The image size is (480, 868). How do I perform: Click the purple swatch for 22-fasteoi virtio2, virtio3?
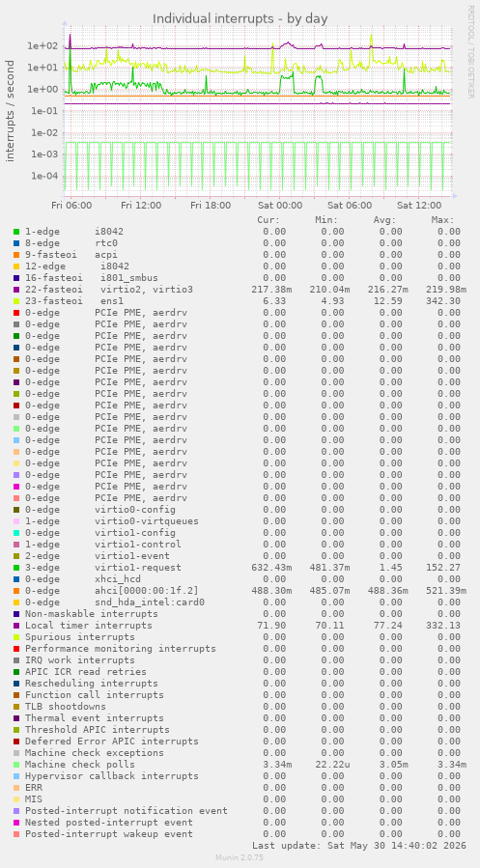16,290
